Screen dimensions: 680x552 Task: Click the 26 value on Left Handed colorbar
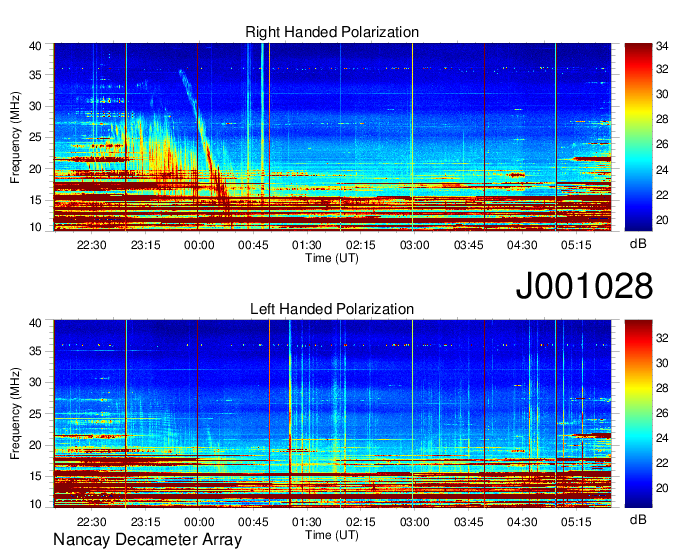pos(662,413)
